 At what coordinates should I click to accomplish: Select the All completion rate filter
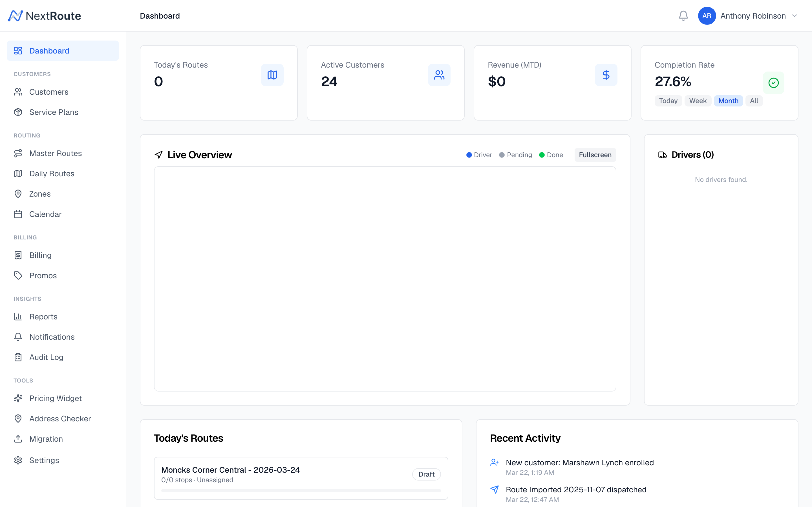(754, 101)
